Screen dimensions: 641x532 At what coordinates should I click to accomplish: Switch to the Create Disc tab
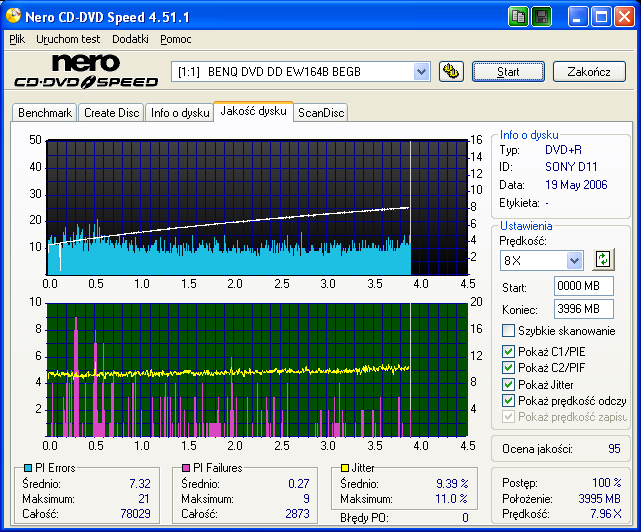pos(112,113)
